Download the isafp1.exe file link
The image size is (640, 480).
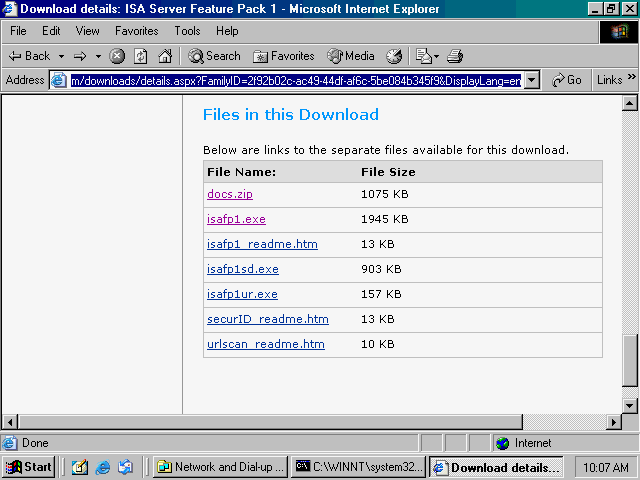pos(236,219)
